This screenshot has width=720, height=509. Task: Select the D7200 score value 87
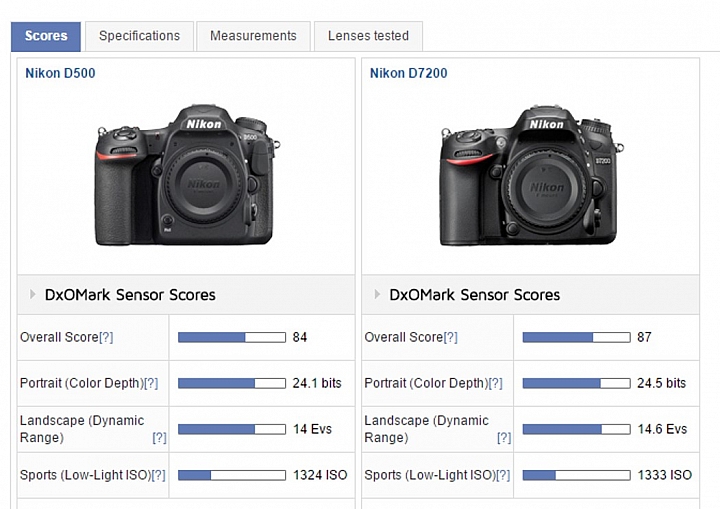[x=644, y=337]
